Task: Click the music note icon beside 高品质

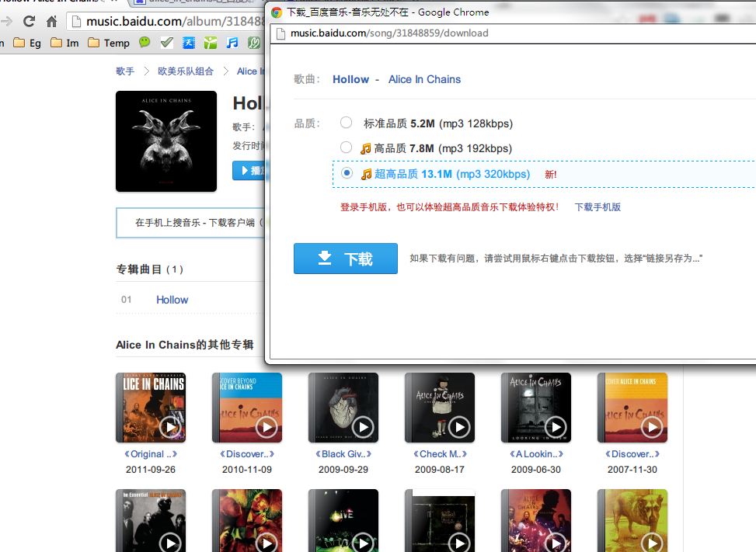Action: click(366, 148)
